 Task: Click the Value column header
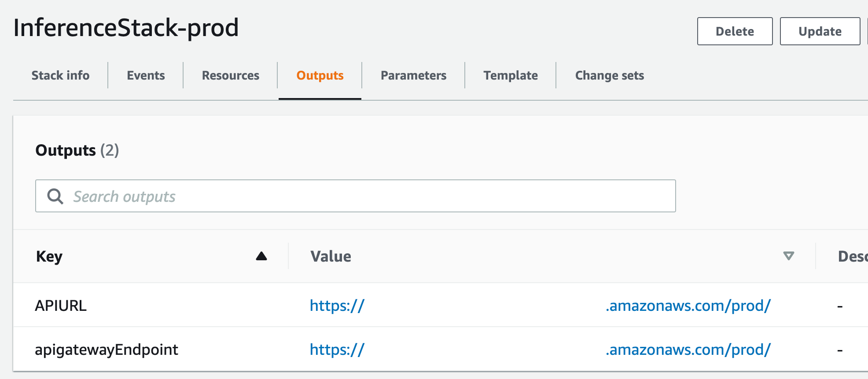pos(331,256)
